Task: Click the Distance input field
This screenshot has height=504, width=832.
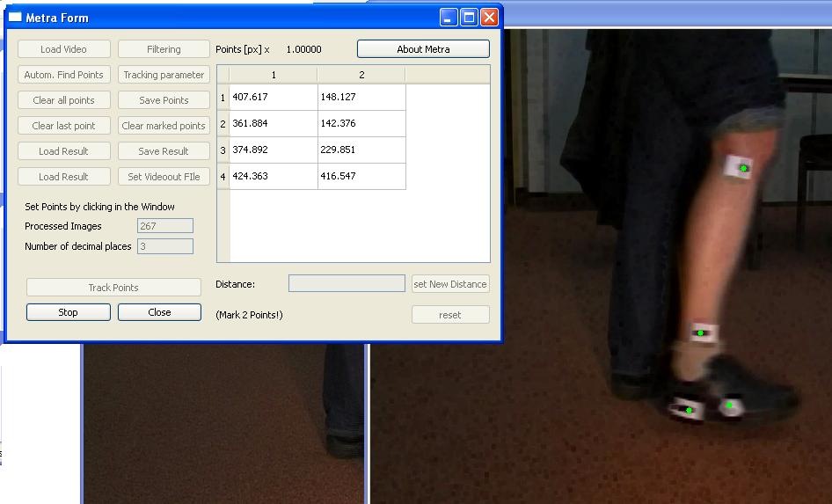Action: click(x=347, y=284)
